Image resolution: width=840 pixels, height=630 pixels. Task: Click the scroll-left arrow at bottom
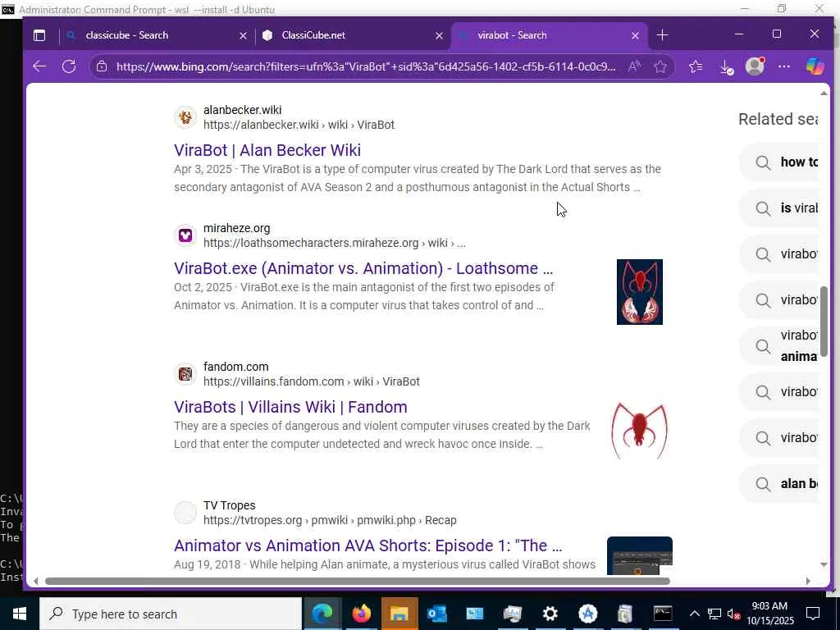(36, 582)
